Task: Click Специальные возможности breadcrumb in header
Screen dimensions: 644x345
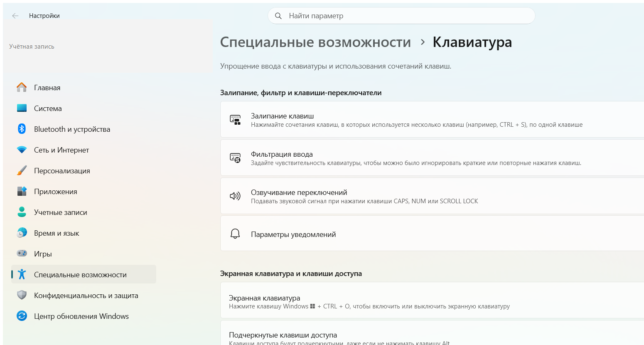Action: [x=315, y=42]
